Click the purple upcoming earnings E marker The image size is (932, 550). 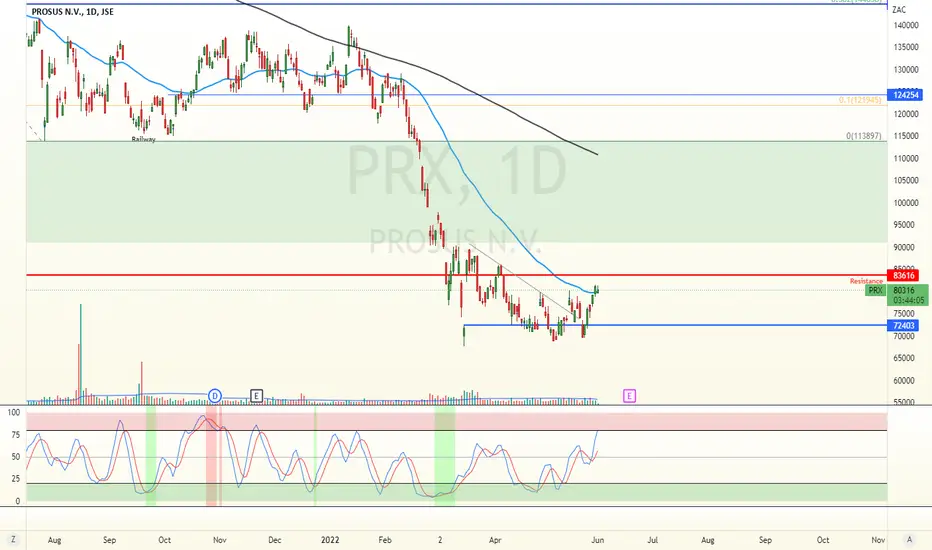pos(629,396)
